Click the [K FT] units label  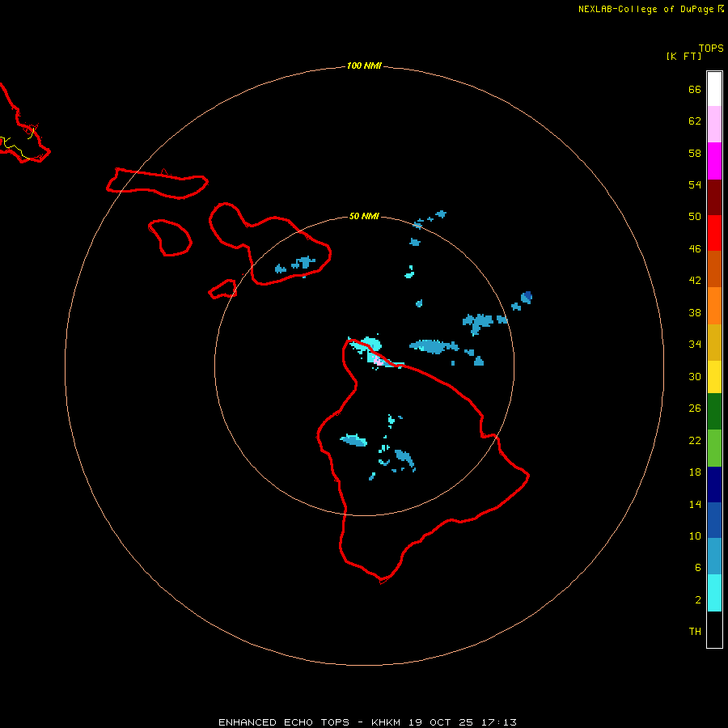point(684,56)
